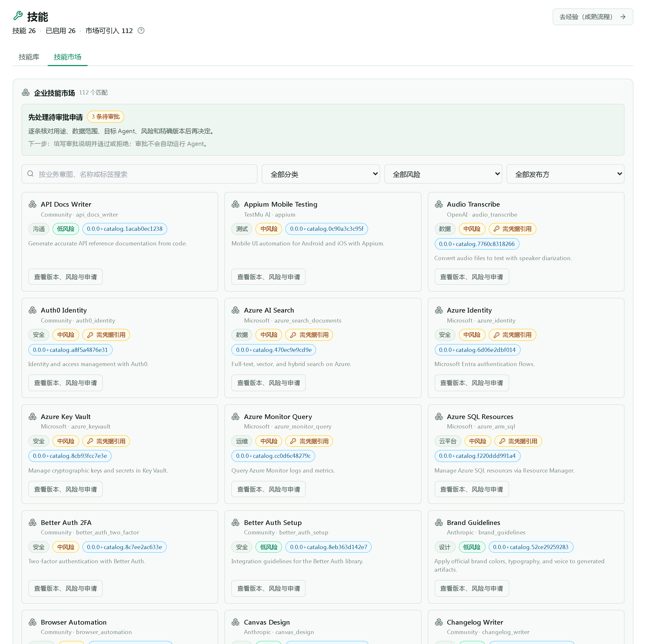
Task: Open 查看版本、风险与申请 for Audio Transcribe
Action: tap(472, 277)
